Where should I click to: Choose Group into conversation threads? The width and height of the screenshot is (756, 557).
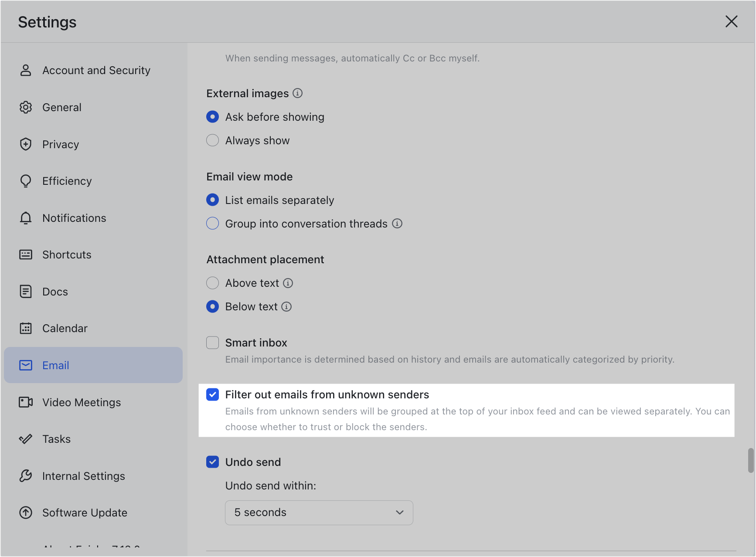coord(212,223)
